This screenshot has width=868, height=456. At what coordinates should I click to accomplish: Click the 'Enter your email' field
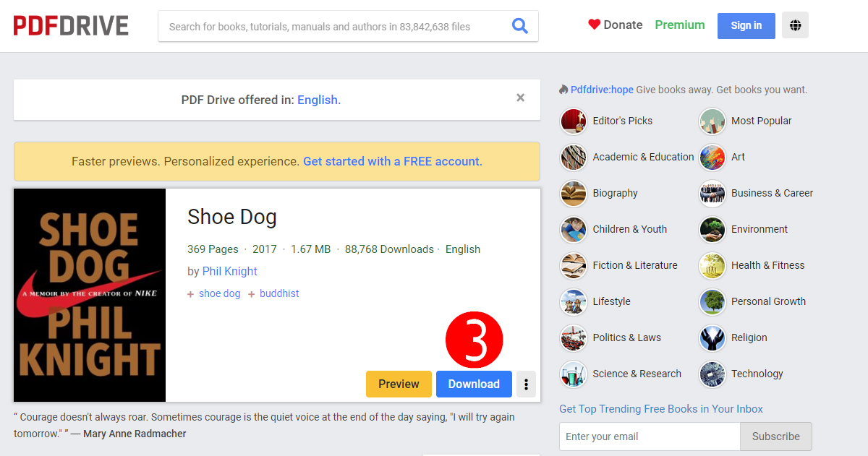pyautogui.click(x=650, y=436)
